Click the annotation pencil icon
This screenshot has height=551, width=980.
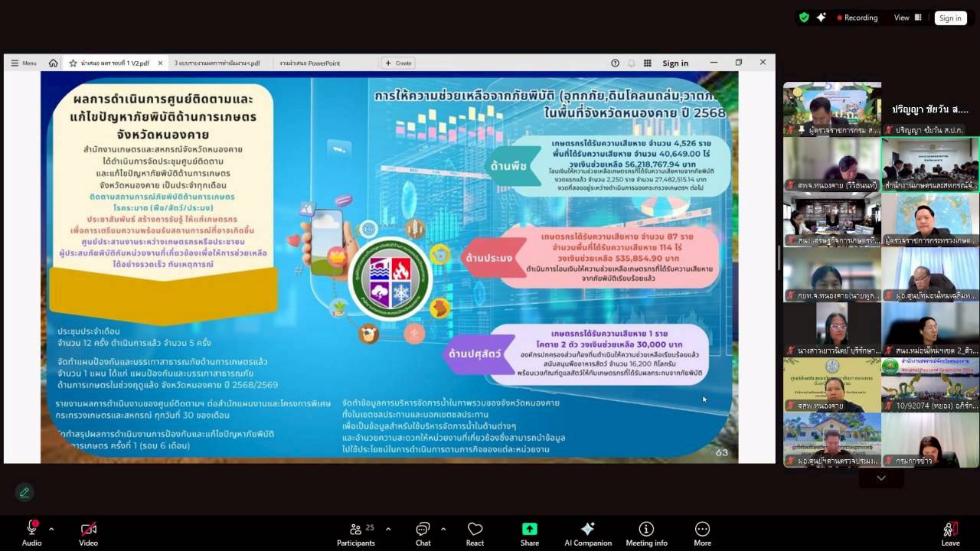point(25,491)
